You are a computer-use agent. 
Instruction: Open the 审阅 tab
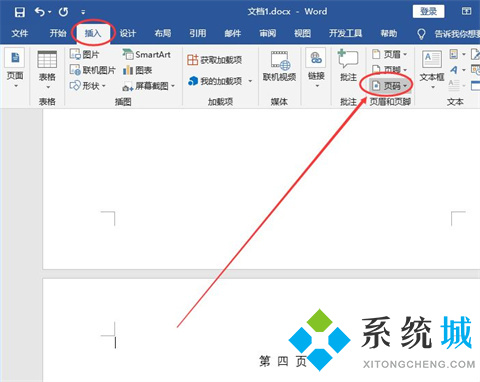coord(268,33)
